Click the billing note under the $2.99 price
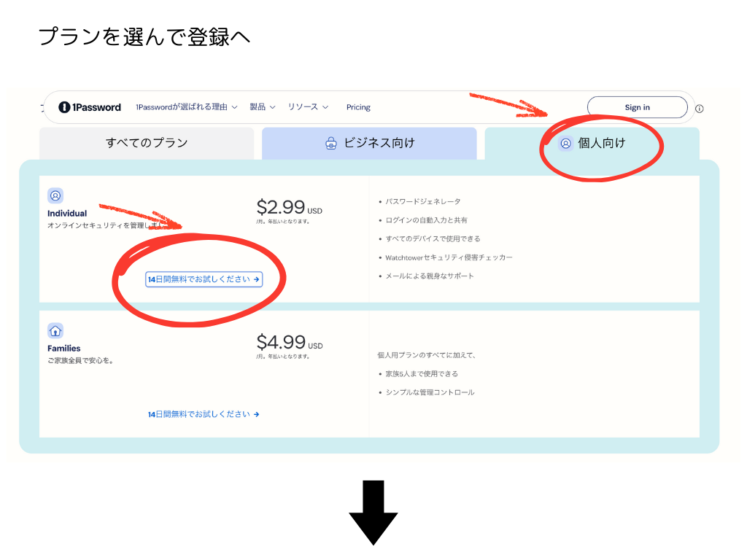Screen dimensions: 747x560 283,222
